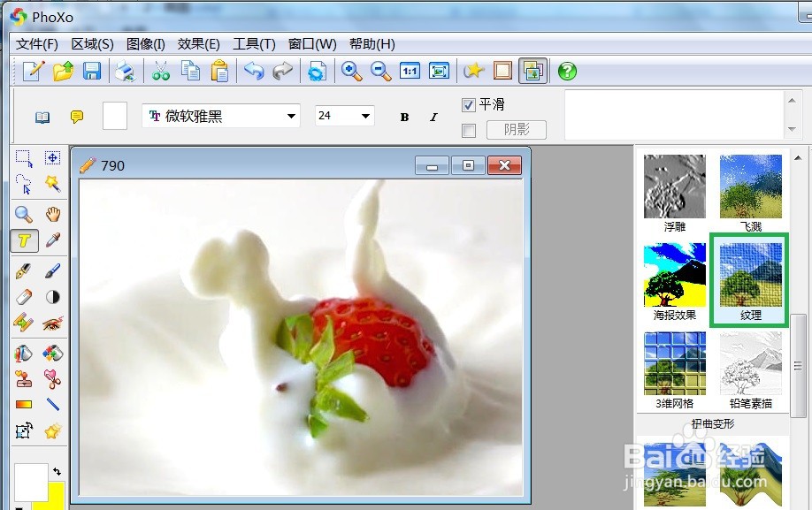Click the Print icon
The height and width of the screenshot is (510, 812).
pyautogui.click(x=126, y=71)
